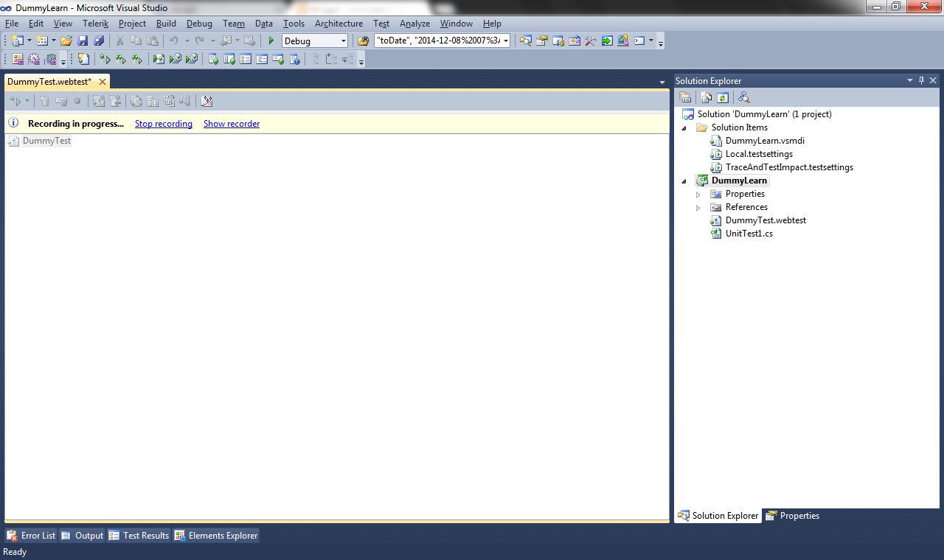Screen dimensions: 944x560
Task: Click the Stop recording link
Action: 164,124
